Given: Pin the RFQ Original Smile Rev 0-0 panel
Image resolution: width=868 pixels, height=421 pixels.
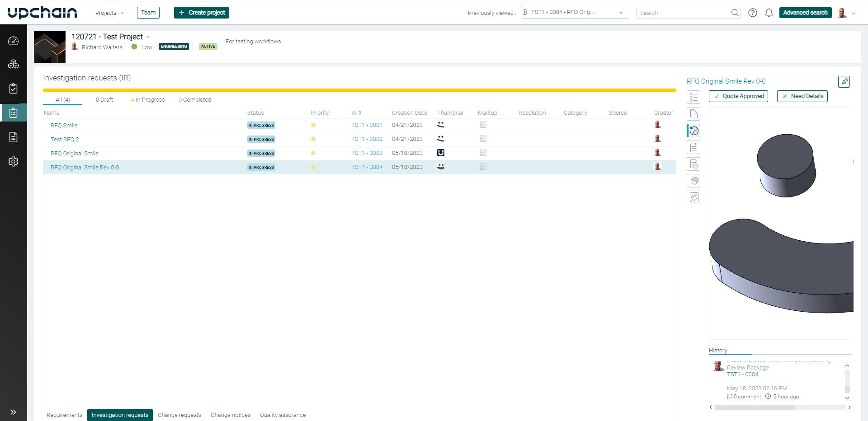Looking at the screenshot, I should click(844, 82).
